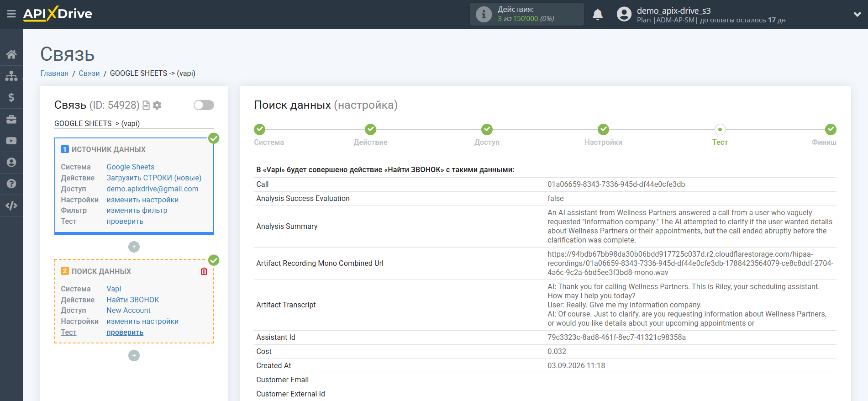
Task: Add a block after the data source
Action: pos(134,247)
